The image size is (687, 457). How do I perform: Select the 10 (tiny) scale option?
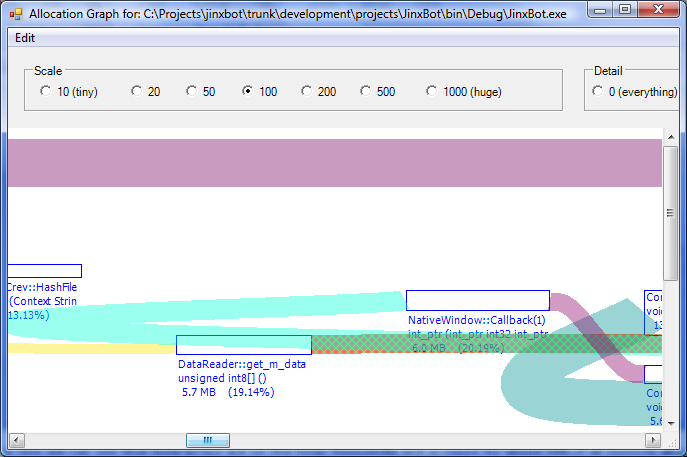tap(45, 91)
